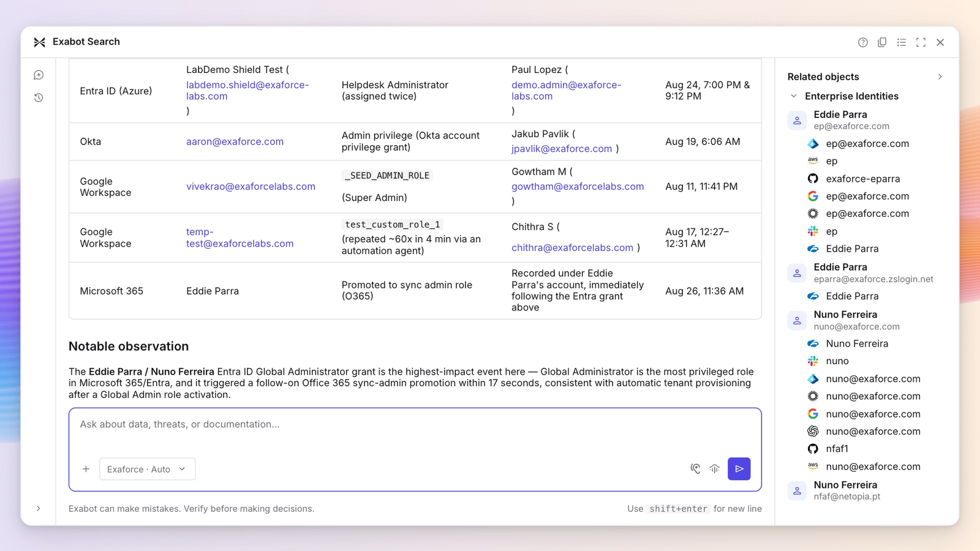The width and height of the screenshot is (980, 551).
Task: Click the copy pages icon in header
Action: click(882, 42)
